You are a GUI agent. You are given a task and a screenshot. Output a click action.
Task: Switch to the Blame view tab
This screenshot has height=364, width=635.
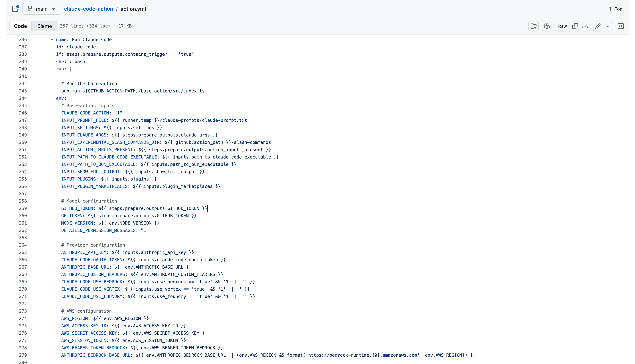[x=44, y=26]
